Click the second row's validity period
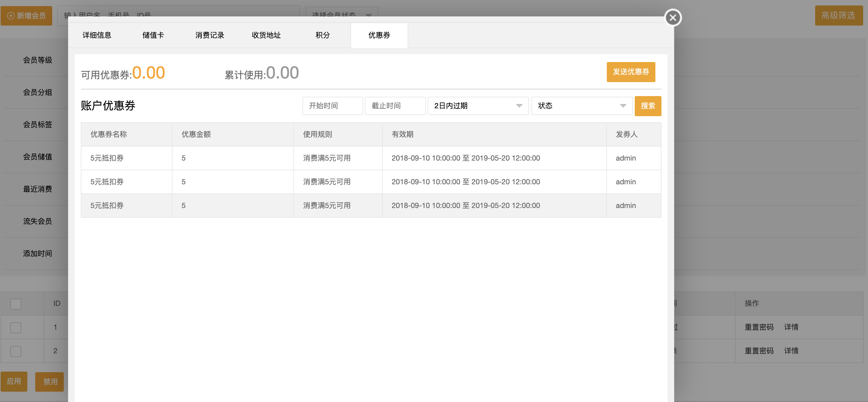 pyautogui.click(x=466, y=182)
